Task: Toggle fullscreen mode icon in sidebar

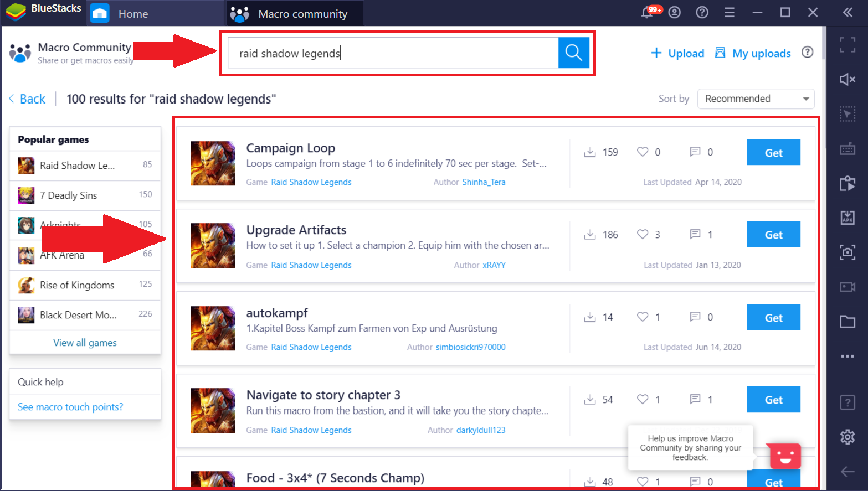Action: coord(848,45)
